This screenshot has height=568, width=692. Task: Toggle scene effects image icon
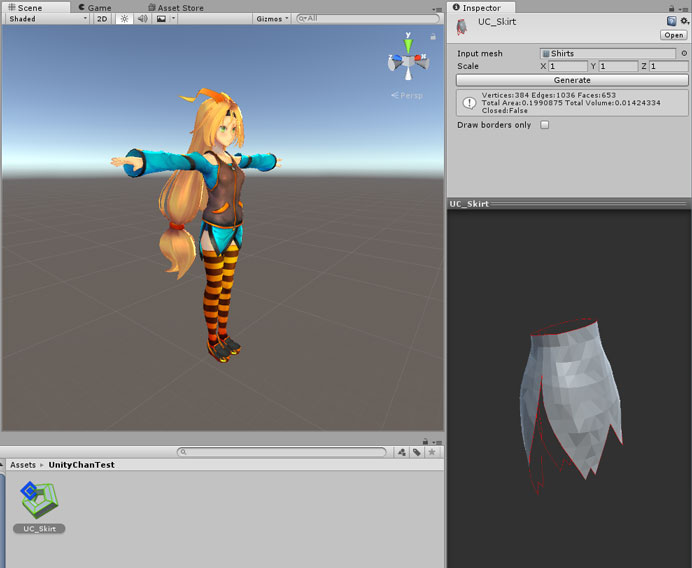(x=161, y=19)
